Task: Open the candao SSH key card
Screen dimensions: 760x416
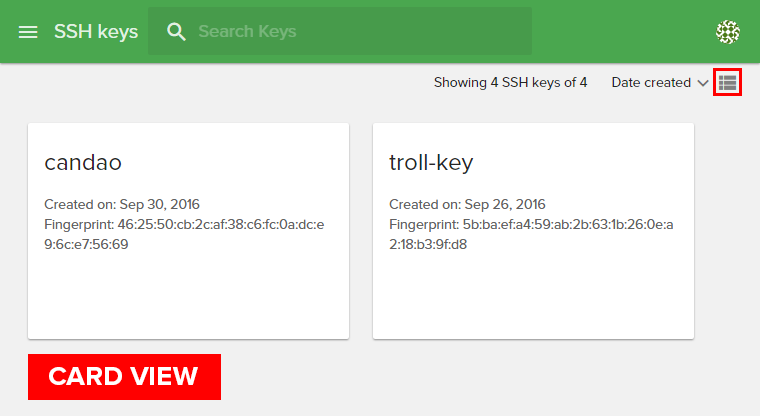Action: click(x=188, y=290)
